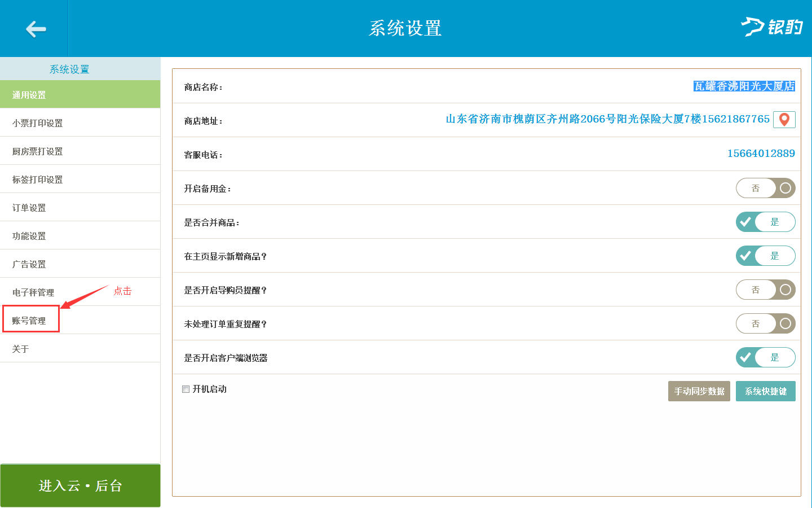Screen dimensions: 812x508
Task: Click the 系统快捷键 button
Action: coord(766,391)
